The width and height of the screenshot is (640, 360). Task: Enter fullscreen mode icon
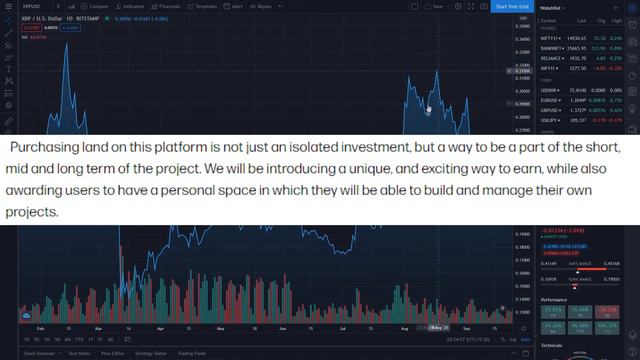pos(471,7)
